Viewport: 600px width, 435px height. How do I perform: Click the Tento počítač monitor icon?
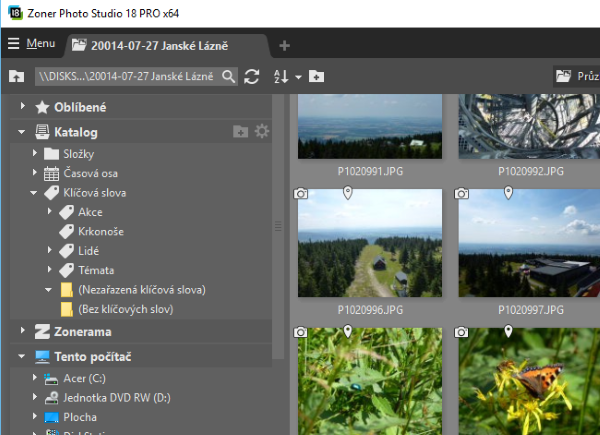point(42,357)
